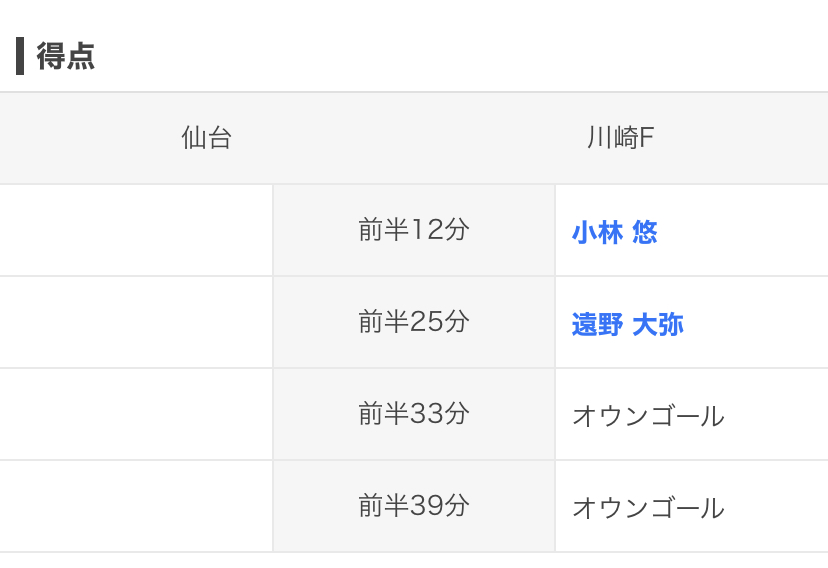
Task: Click the 前半25分 time cell
Action: [414, 322]
